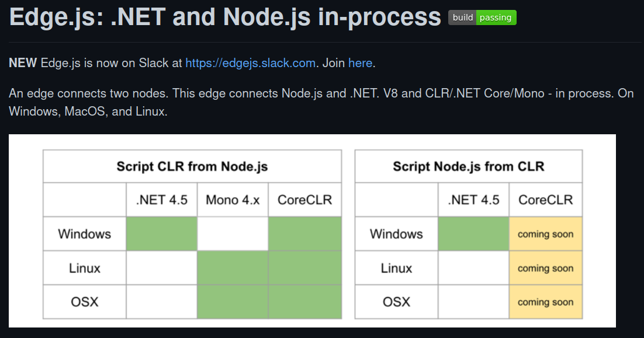644x338 pixels.
Task: Click 'coming soon' cell in OSX row
Action: 545,302
